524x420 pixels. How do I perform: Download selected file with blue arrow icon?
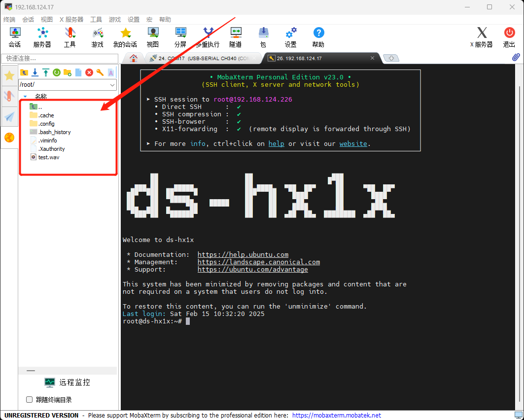35,72
